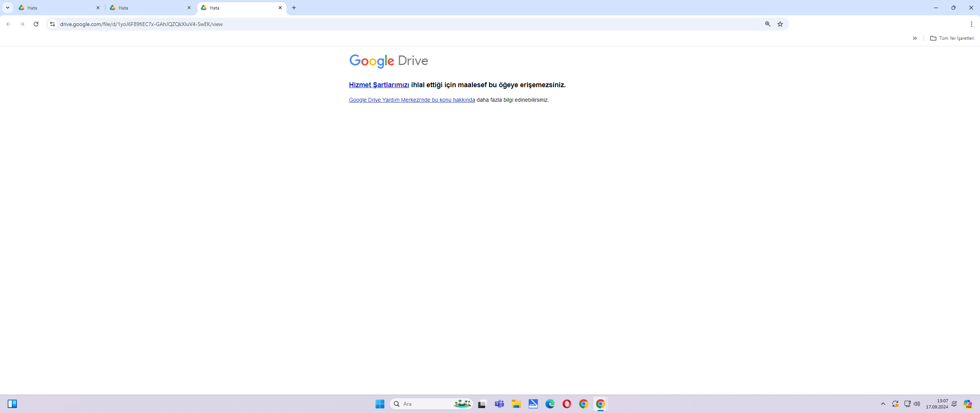Image resolution: width=980 pixels, height=413 pixels.
Task: Open Task View on taskbar
Action: [x=482, y=404]
